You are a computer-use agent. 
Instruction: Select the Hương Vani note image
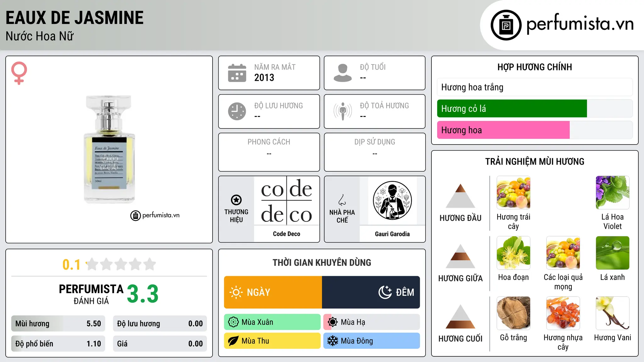click(613, 313)
